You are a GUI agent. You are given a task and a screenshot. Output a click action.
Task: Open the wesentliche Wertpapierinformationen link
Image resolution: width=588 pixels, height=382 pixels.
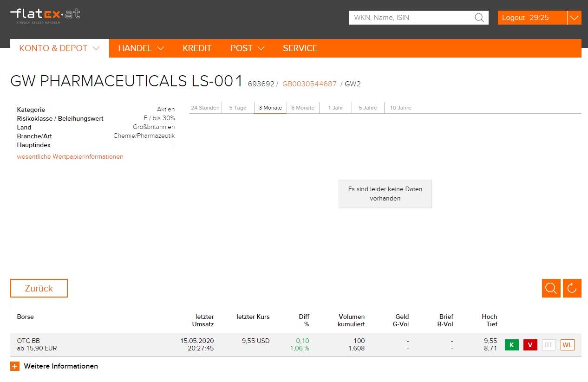pos(70,157)
